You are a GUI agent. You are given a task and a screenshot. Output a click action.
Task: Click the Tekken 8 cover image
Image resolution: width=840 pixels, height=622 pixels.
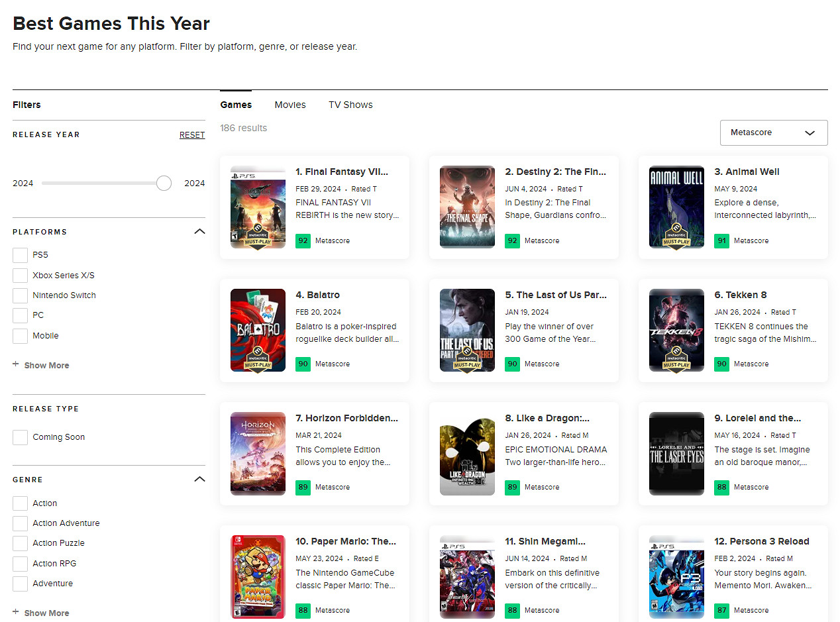pyautogui.click(x=676, y=330)
